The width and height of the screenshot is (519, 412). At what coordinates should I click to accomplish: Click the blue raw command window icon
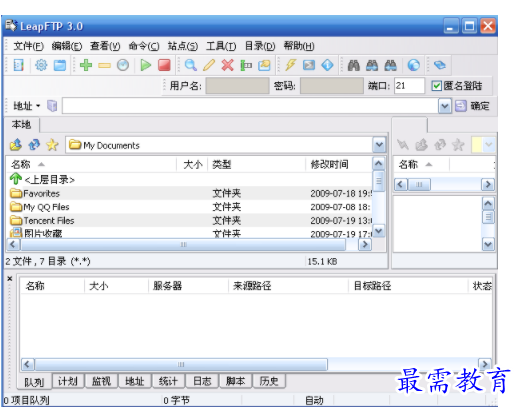coord(309,65)
